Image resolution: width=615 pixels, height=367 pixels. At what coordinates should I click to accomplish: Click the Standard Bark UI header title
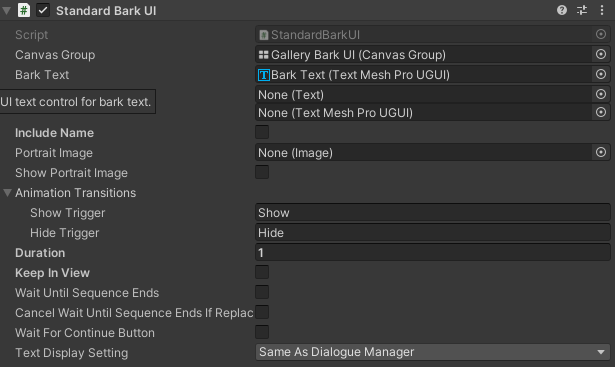click(106, 11)
